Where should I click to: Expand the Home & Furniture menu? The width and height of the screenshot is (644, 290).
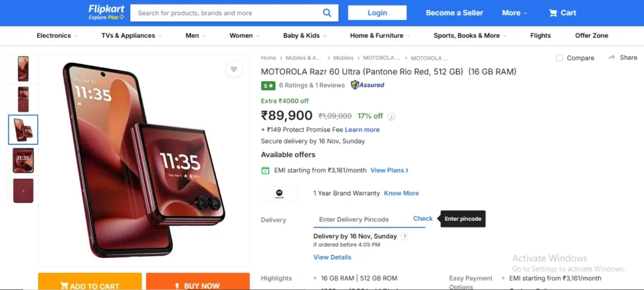380,36
